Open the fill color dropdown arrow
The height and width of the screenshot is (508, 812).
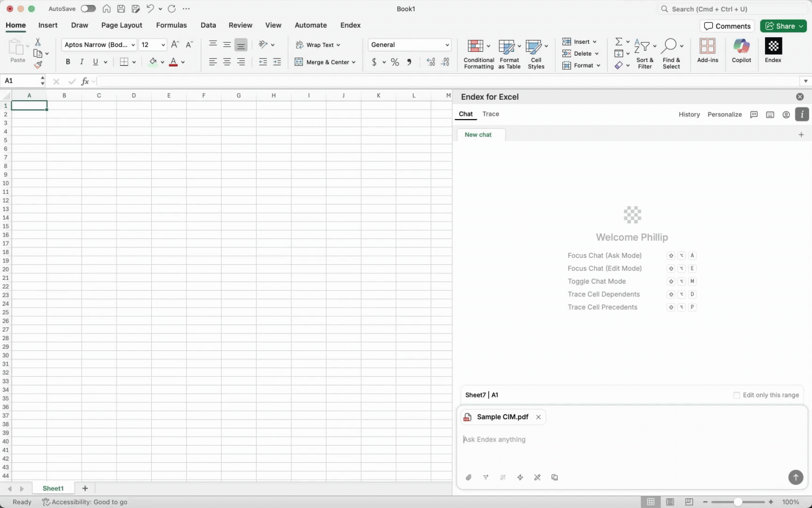pos(163,62)
